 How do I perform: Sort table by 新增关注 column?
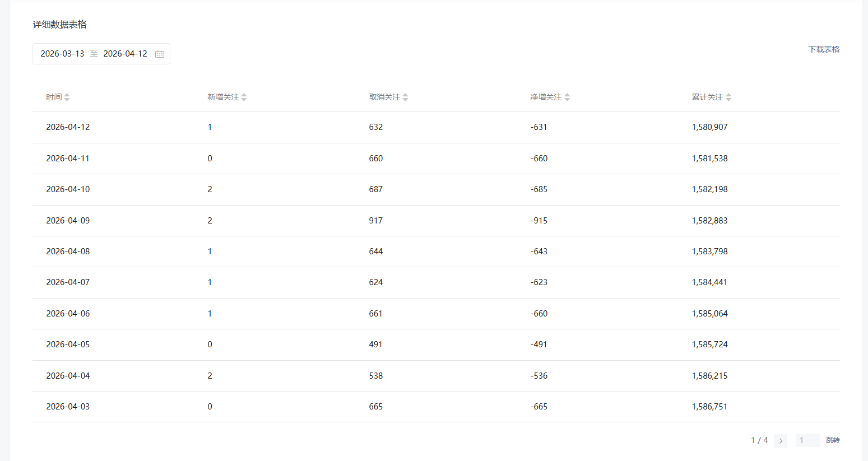coord(244,97)
